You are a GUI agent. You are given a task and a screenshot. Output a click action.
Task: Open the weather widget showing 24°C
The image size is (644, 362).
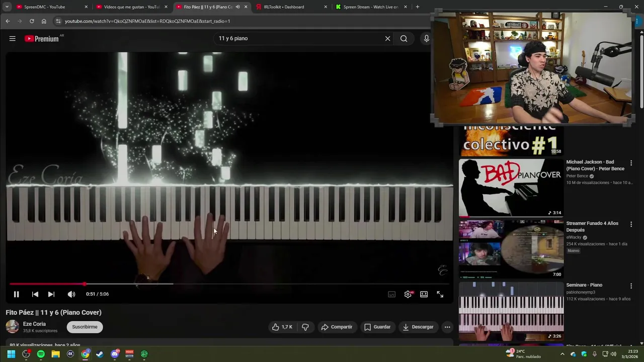tap(523, 354)
